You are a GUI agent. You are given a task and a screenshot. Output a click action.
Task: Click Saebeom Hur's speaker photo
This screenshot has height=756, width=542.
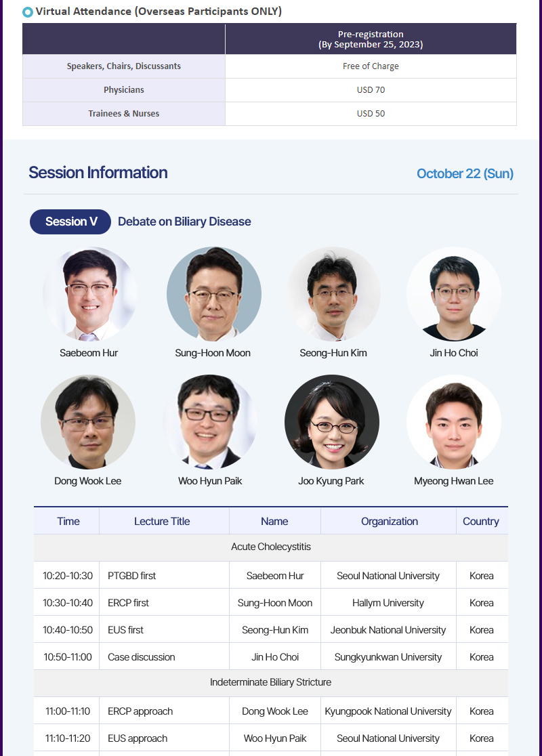tap(89, 294)
